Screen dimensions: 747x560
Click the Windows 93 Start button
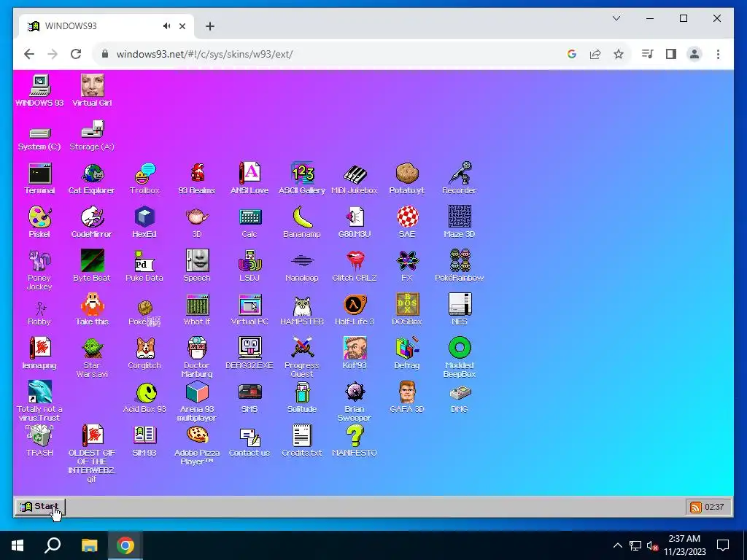[40, 507]
